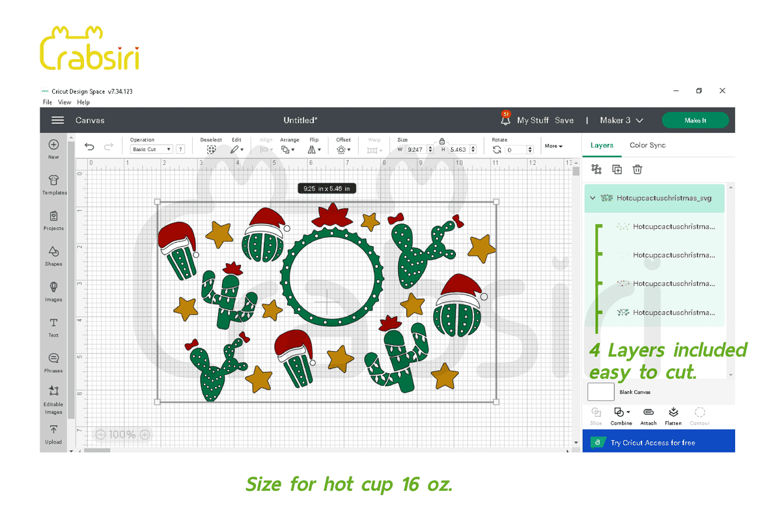Open the hamburger main menu
This screenshot has height=532, width=769.
click(57, 120)
